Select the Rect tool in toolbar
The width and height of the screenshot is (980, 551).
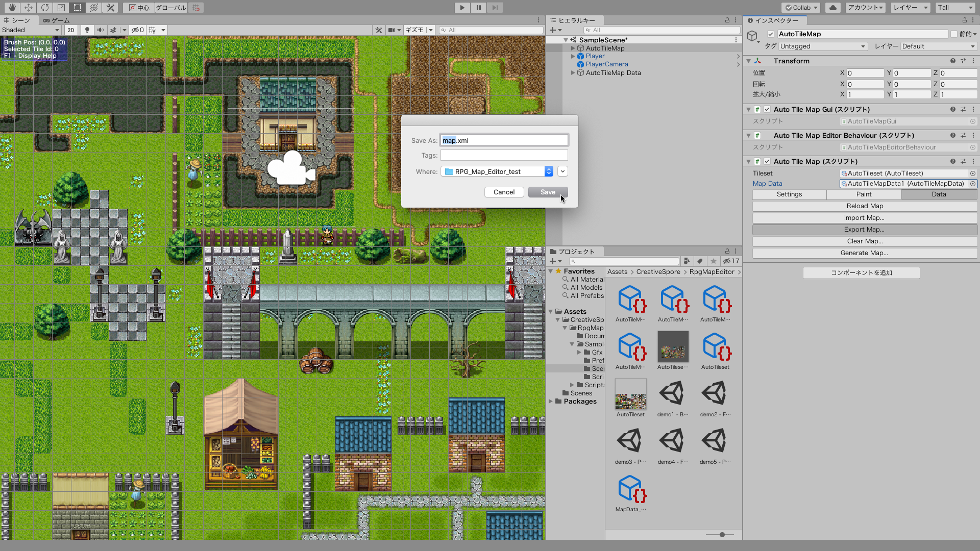coord(78,8)
